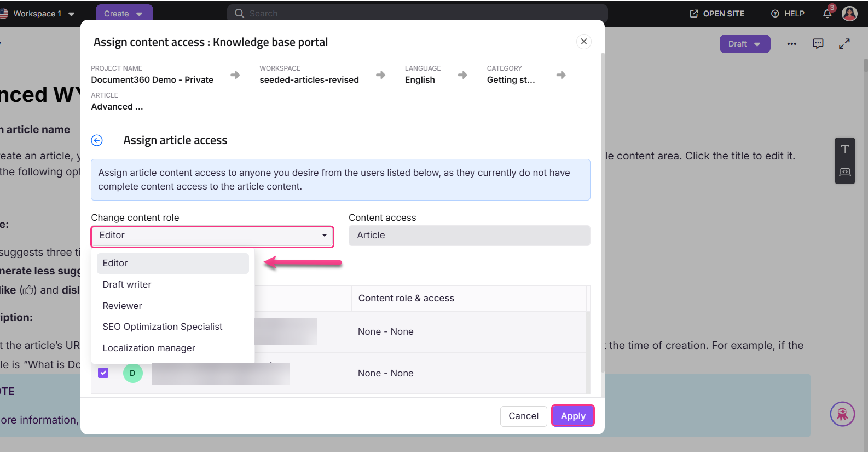
Task: Click seeded-articles-revised workspace breadcrumb
Action: click(x=309, y=80)
